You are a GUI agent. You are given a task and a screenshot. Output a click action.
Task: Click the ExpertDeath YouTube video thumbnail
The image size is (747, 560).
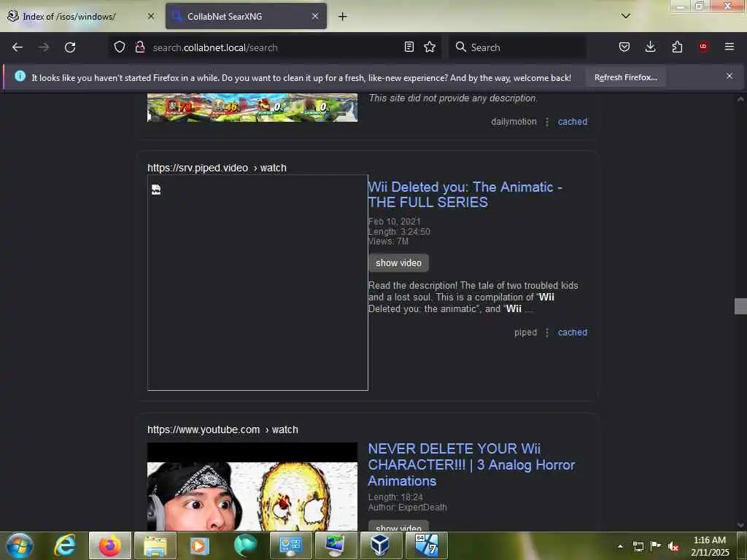coord(252,486)
